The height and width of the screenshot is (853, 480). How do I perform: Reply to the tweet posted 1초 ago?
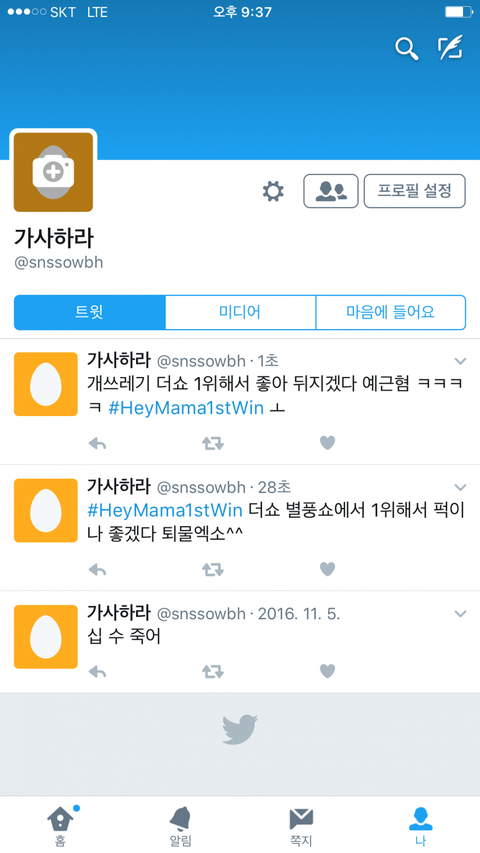point(97,443)
